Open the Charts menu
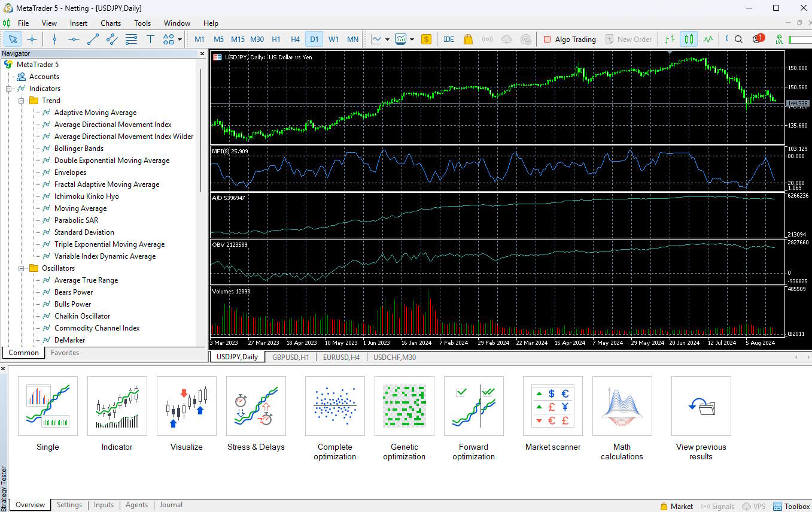This screenshot has width=812, height=512. coord(111,23)
